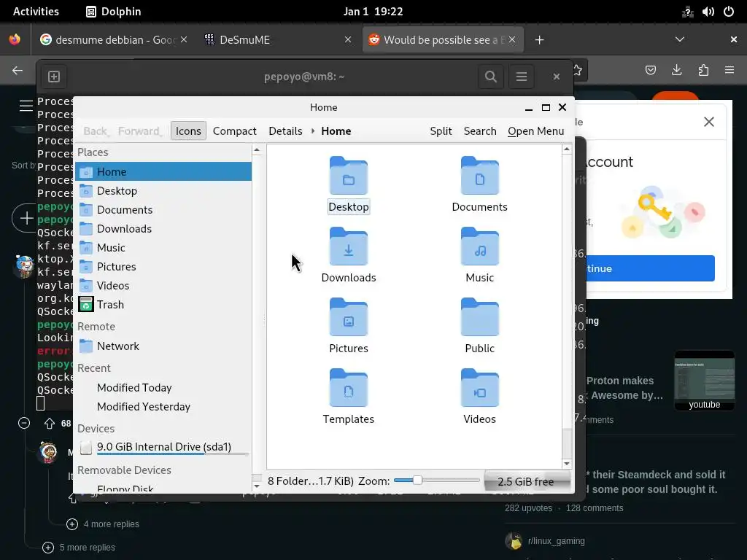The height and width of the screenshot is (560, 747).
Task: Switch to Compact view mode
Action: (x=234, y=131)
